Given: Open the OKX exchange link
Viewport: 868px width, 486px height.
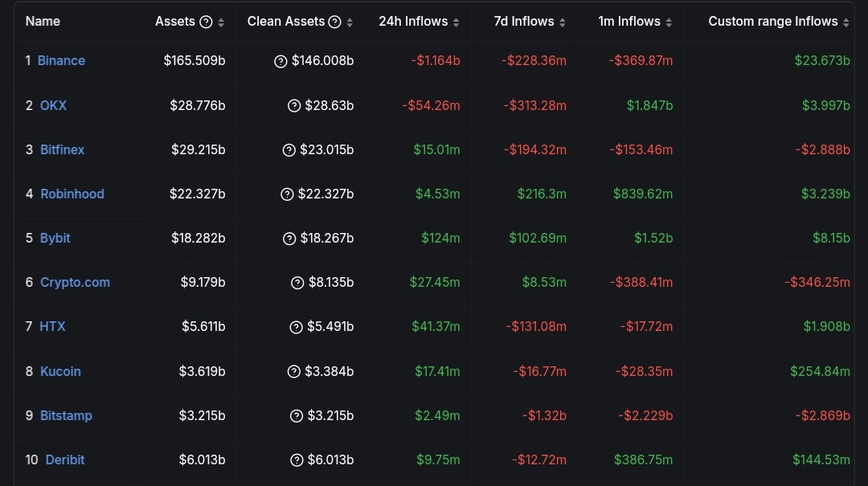Looking at the screenshot, I should click(53, 105).
